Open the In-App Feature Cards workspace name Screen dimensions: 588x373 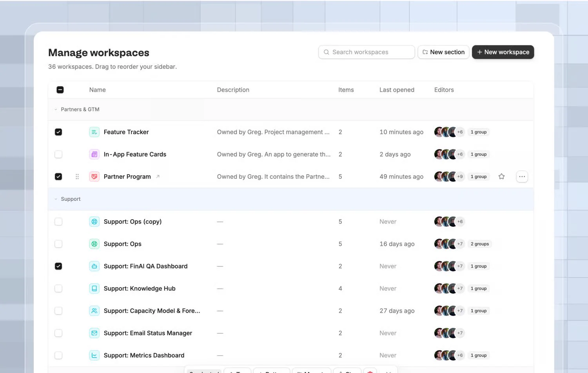pyautogui.click(x=135, y=155)
